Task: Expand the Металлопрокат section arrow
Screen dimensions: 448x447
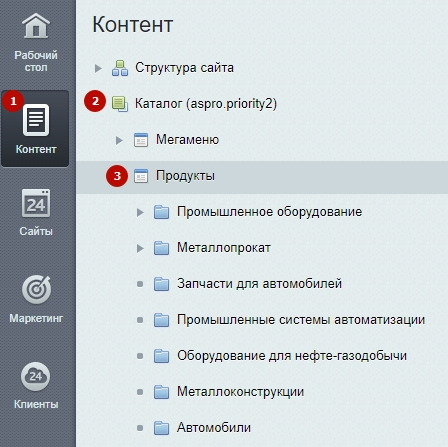Action: (x=140, y=248)
